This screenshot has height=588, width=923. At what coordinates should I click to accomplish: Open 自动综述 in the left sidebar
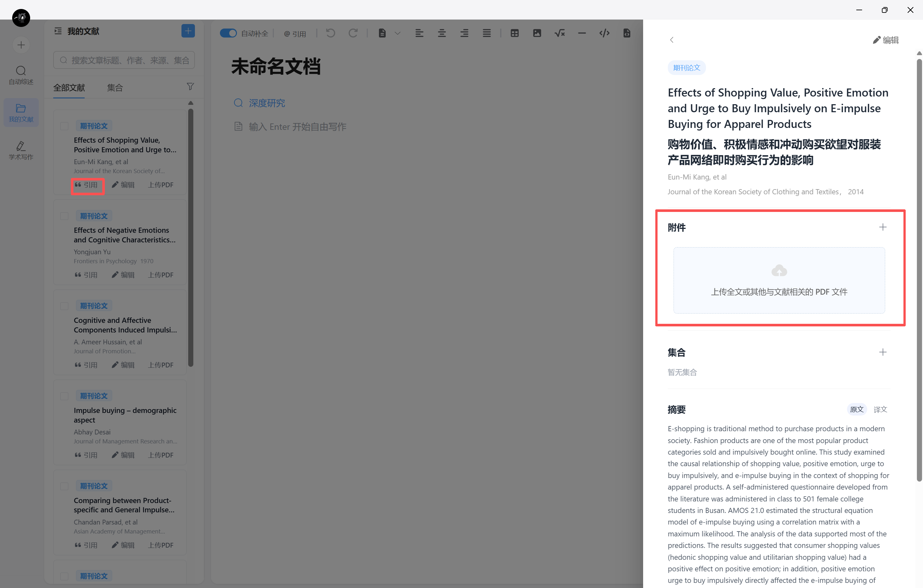(21, 75)
